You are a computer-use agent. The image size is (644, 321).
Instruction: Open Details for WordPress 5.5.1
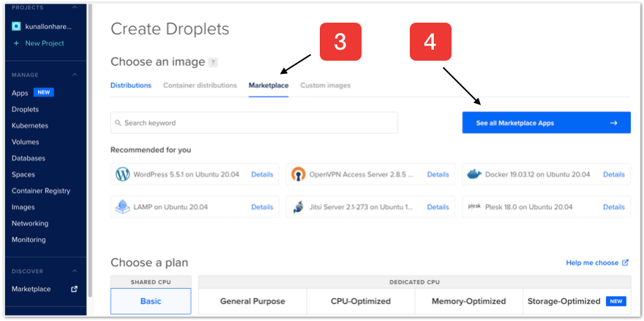262,175
